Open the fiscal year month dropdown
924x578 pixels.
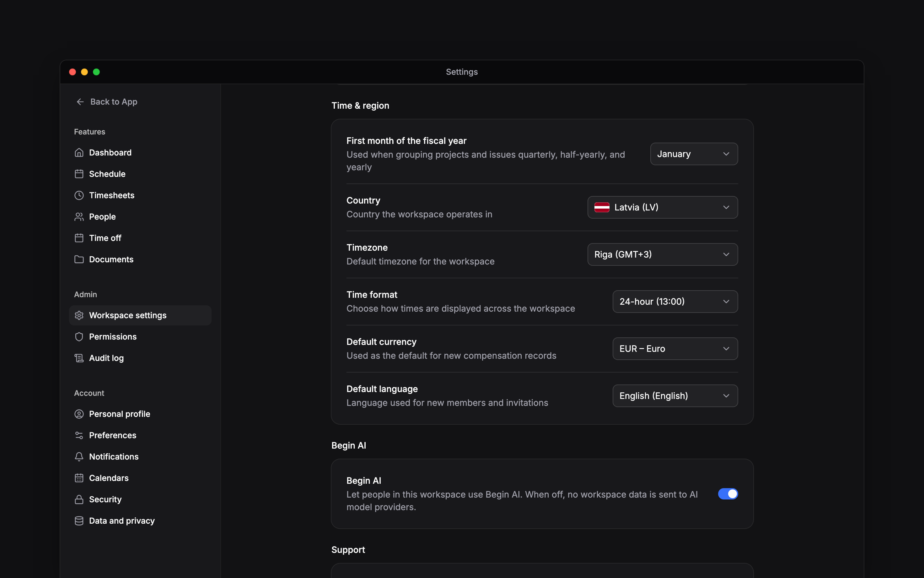pos(694,154)
